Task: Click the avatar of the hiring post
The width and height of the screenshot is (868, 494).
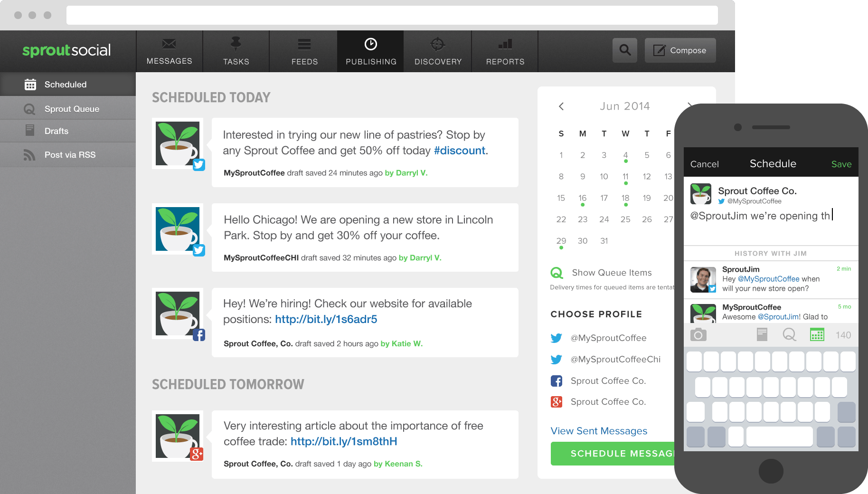Action: [x=178, y=313]
